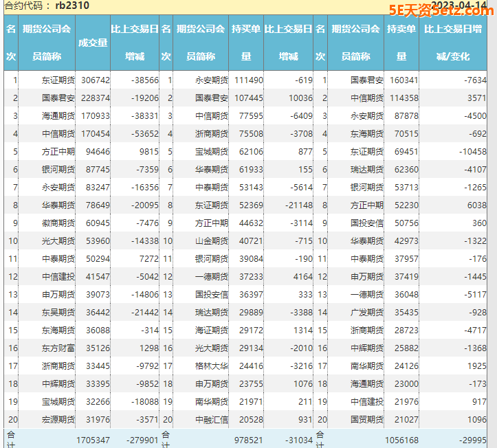This screenshot has height=448, width=497.
Task: Click 宝城期货 volume 32266
Action: (x=98, y=402)
